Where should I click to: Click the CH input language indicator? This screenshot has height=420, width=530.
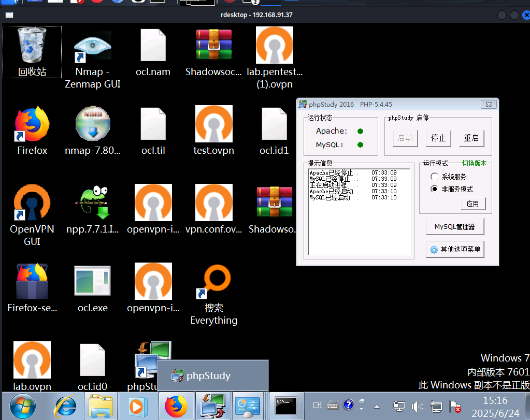[x=317, y=405]
